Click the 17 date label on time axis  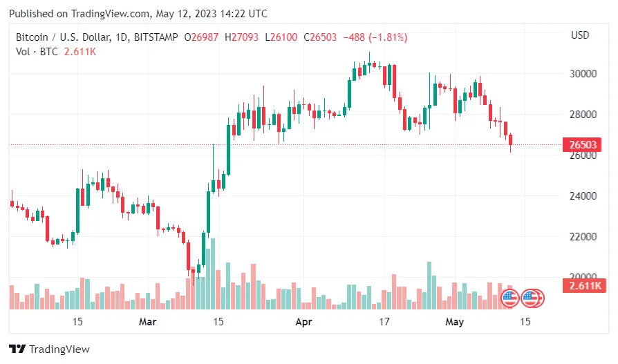click(384, 322)
